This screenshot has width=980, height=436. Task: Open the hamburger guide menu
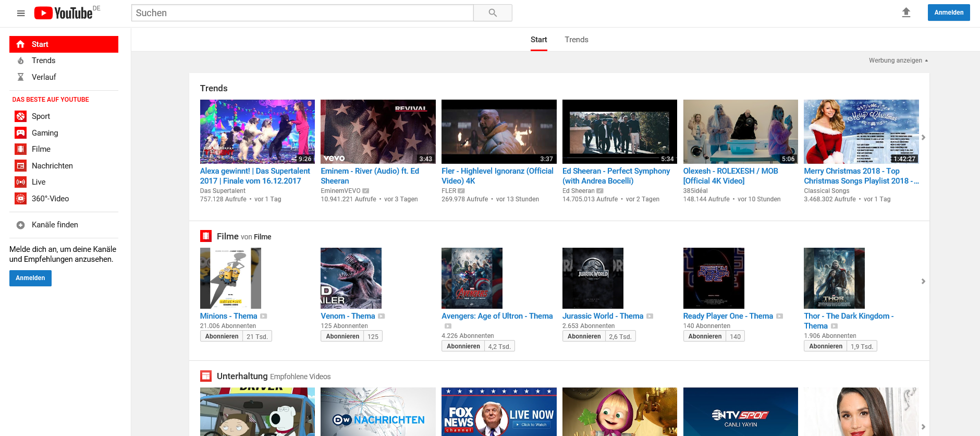click(21, 13)
